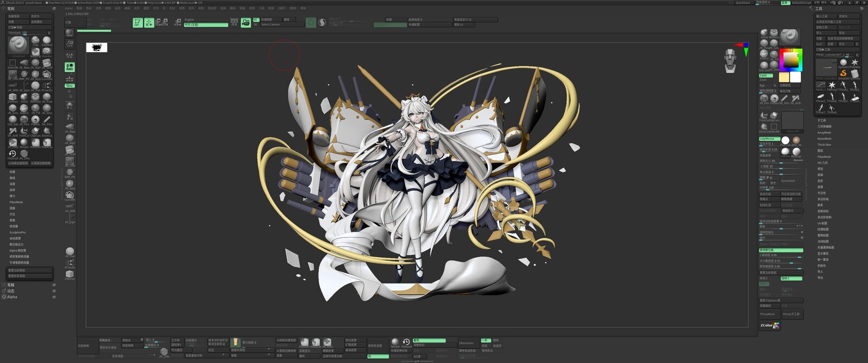Select the Sphere3D tool thumbnail

[x=843, y=63]
